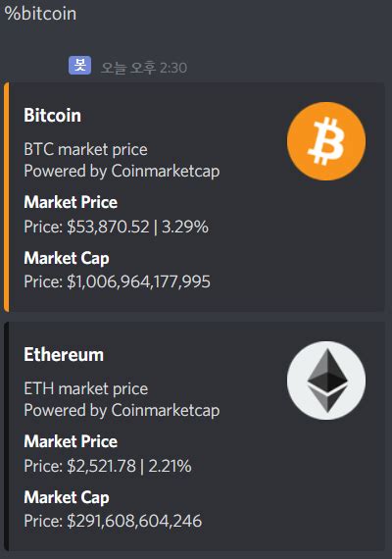Viewport: 392px width, 559px height.
Task: Click the %bitcoin command message text
Action: [x=40, y=14]
